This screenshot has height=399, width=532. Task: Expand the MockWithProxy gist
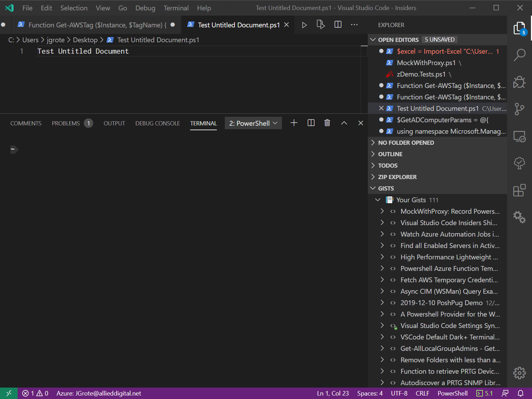[x=382, y=211]
